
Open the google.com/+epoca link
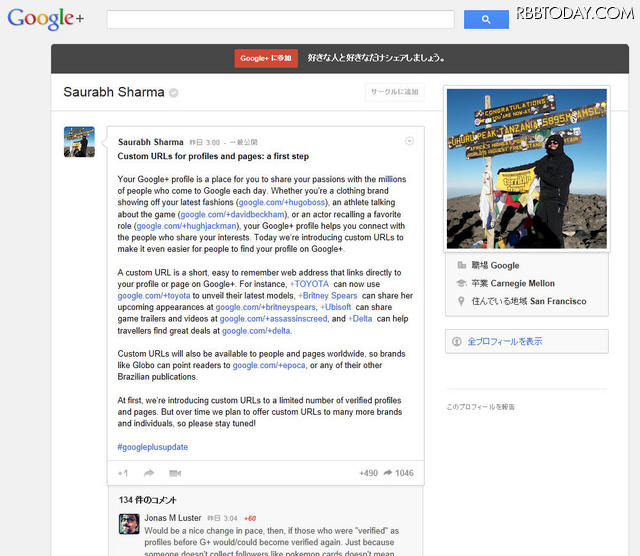pos(269,365)
